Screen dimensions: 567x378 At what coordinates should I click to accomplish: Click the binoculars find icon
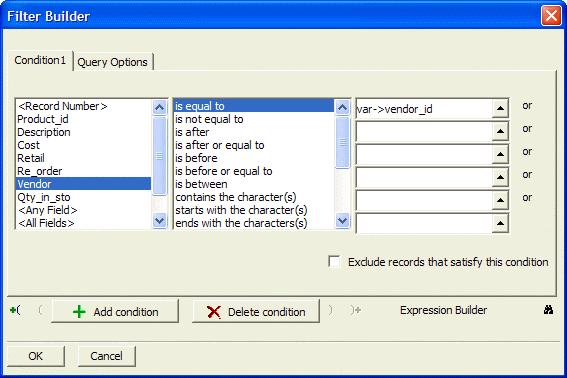point(548,310)
